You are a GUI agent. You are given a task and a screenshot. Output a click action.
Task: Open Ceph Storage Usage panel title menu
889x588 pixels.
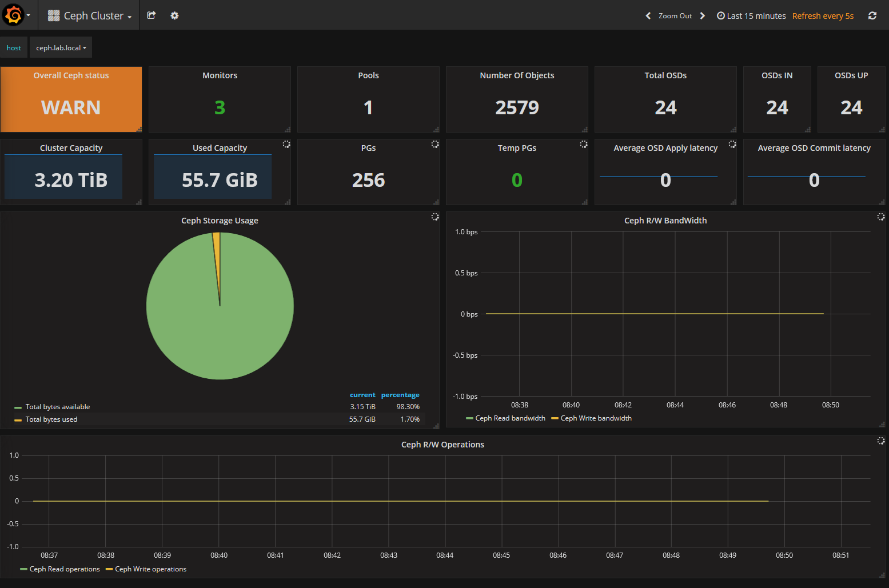pyautogui.click(x=220, y=221)
